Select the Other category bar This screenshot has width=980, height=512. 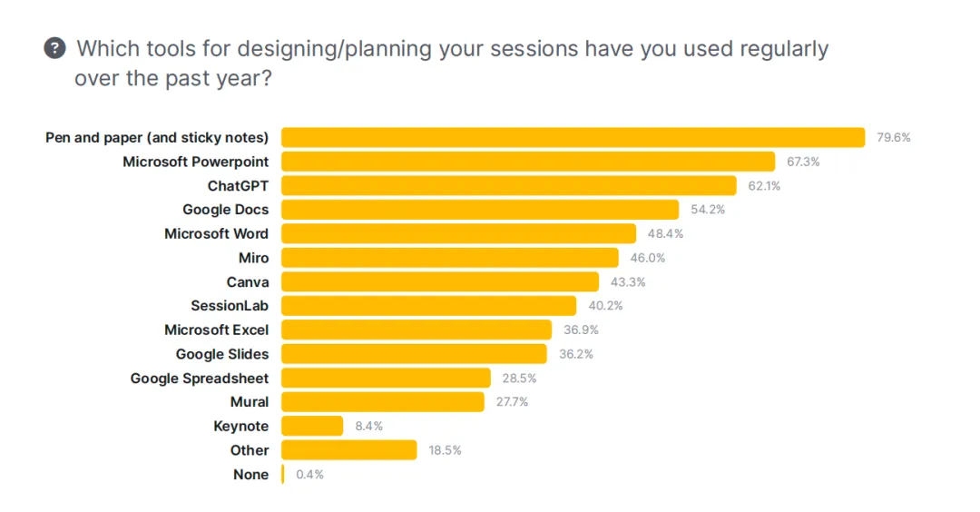coord(348,450)
